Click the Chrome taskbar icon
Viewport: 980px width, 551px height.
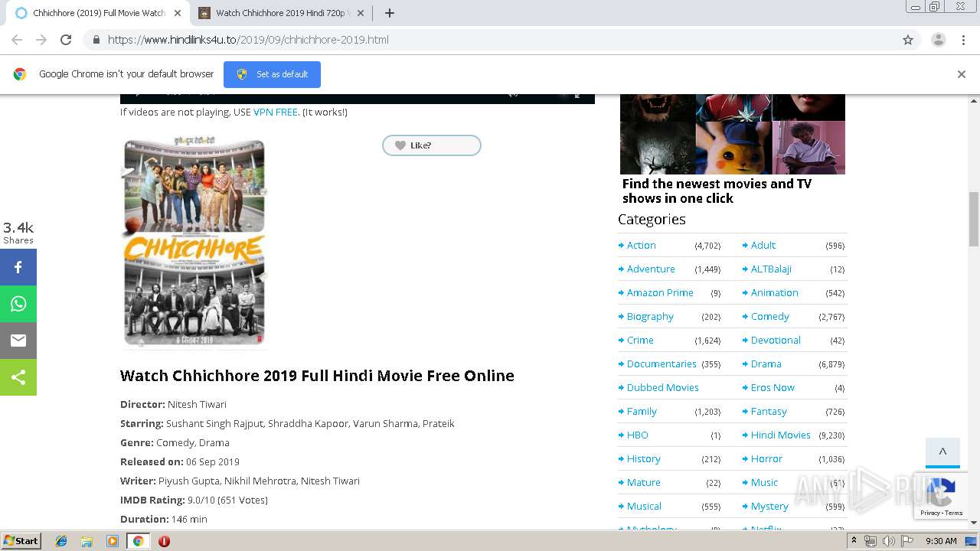138,541
